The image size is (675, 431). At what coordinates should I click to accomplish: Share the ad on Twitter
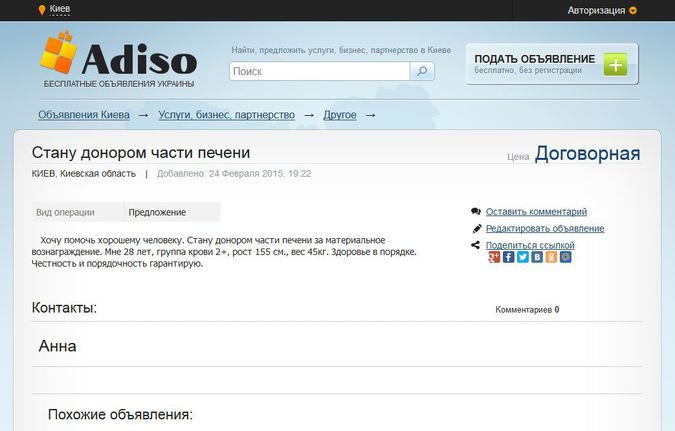pos(522,257)
